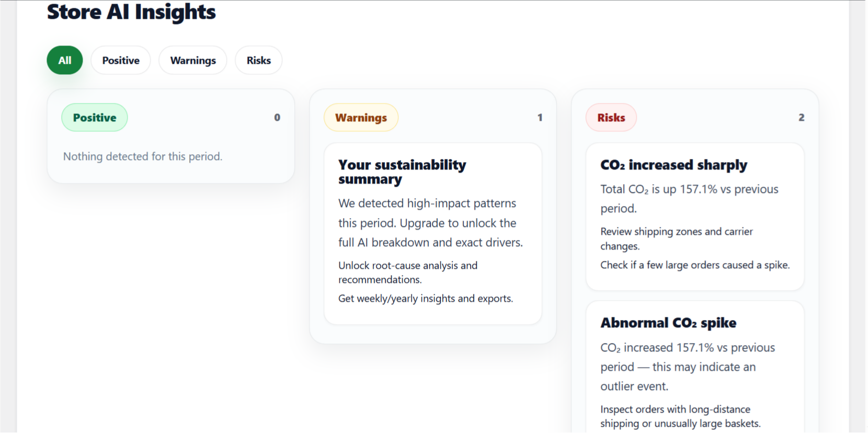Image resolution: width=868 pixels, height=433 pixels.
Task: Click 'Total CO₂ is up 157.1%' text
Action: point(689,199)
